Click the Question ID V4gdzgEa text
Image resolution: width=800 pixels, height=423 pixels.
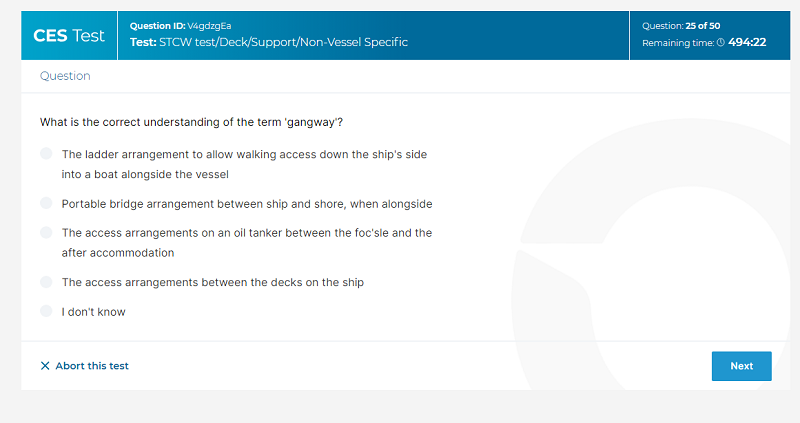(x=181, y=26)
